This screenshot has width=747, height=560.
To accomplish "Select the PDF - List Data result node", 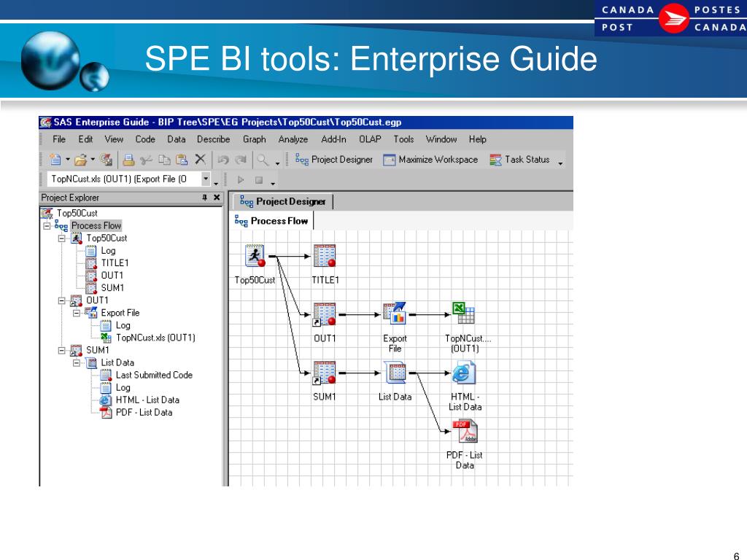I will (x=465, y=431).
